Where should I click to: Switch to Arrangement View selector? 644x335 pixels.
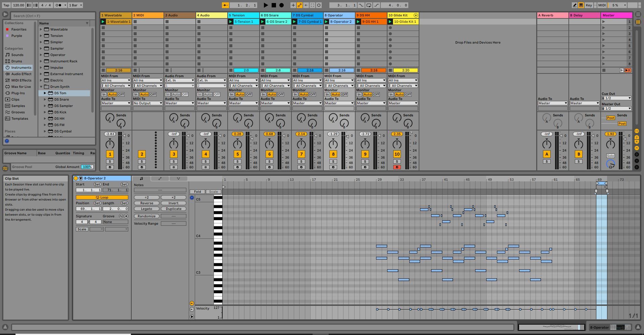pos(638,14)
